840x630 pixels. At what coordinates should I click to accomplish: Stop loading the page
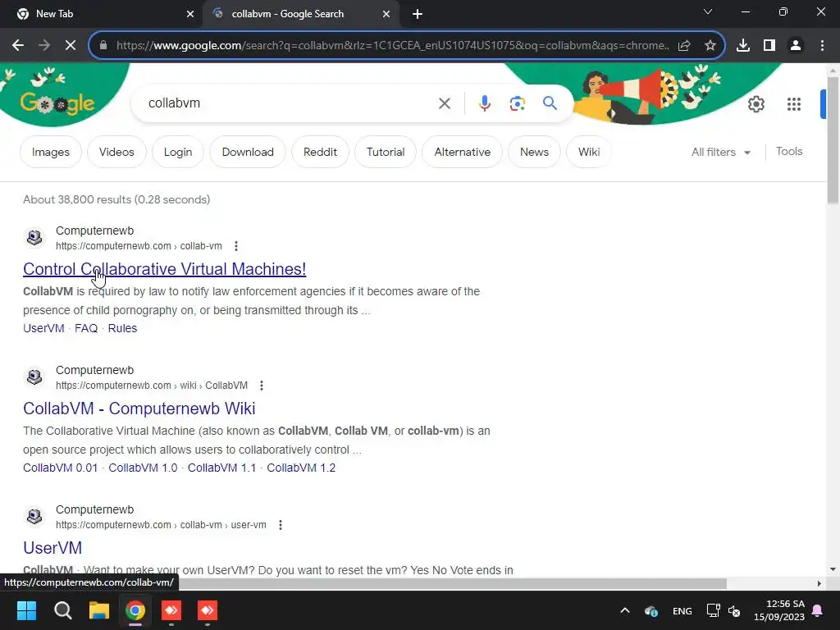point(71,46)
